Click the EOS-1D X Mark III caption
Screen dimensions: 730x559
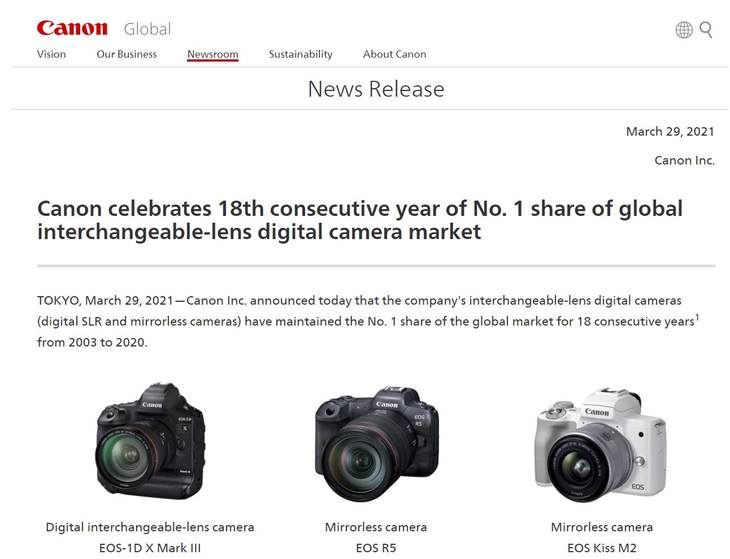pos(150,548)
